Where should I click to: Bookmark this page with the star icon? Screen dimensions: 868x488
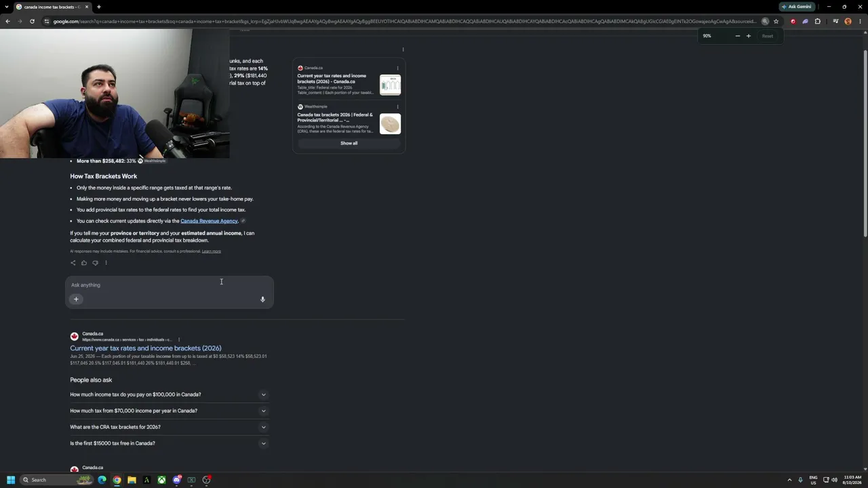click(x=776, y=21)
